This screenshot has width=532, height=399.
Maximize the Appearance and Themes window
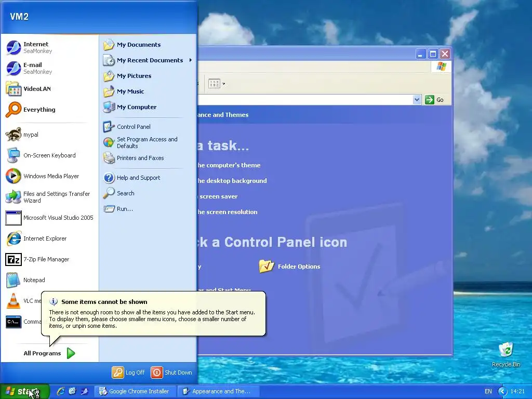(433, 54)
